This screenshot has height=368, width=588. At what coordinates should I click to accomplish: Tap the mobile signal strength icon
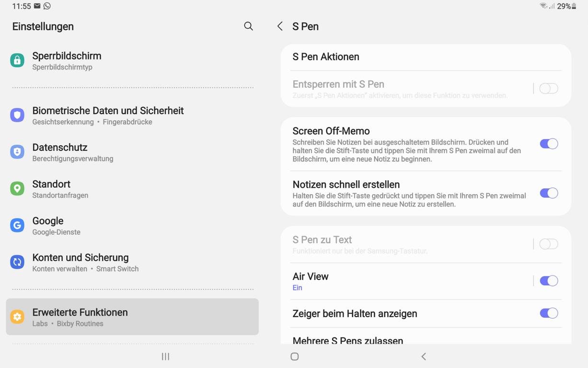tap(552, 6)
